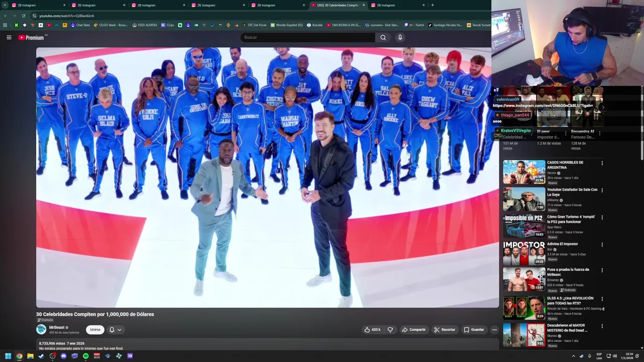Open STC Set Prices bookmark
Screen dimensions: 644x362
coord(255,25)
